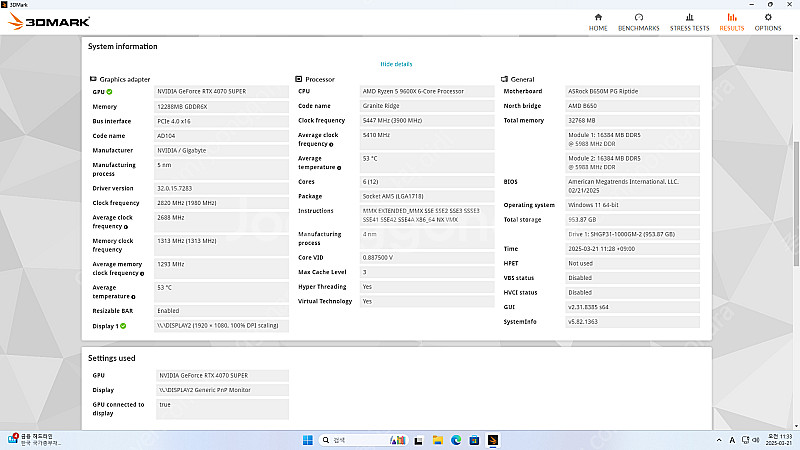
Task: Select the time value '2025-03-21 11:28 +09:00'
Action: click(633, 249)
